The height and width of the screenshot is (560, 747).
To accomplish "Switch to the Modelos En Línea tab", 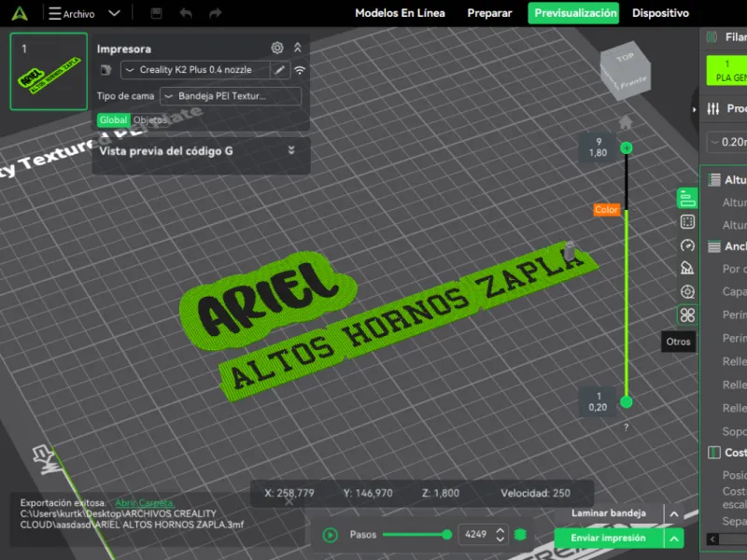I will [400, 13].
